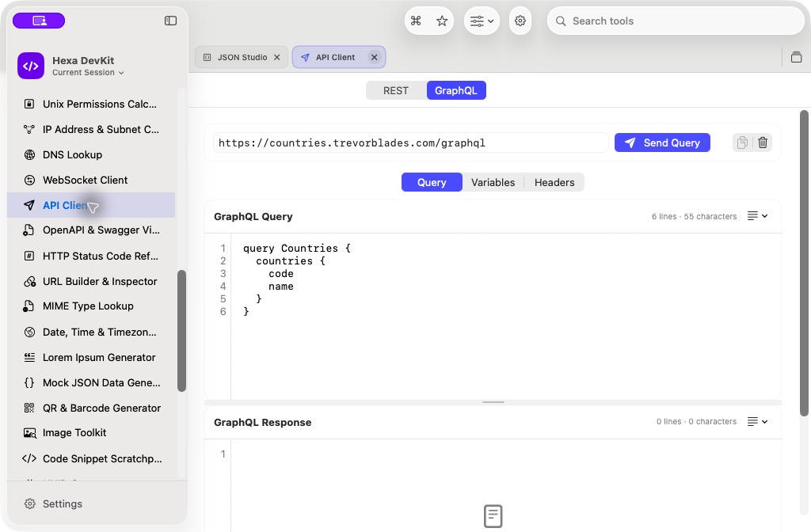Click the 'MIME Type Lookup' label
The image size is (811, 532).
pos(89,306)
